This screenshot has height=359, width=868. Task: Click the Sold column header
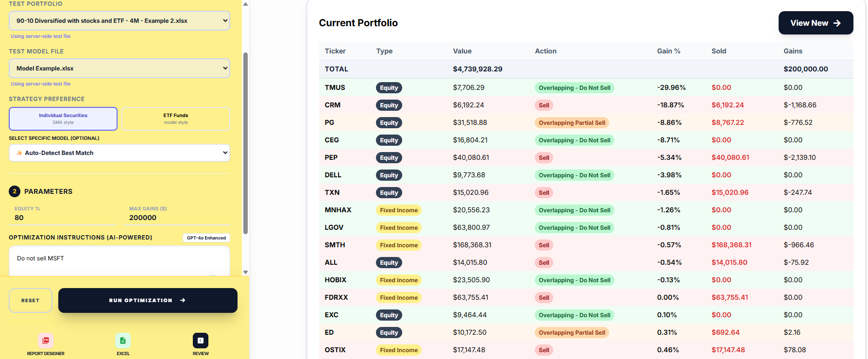point(719,51)
